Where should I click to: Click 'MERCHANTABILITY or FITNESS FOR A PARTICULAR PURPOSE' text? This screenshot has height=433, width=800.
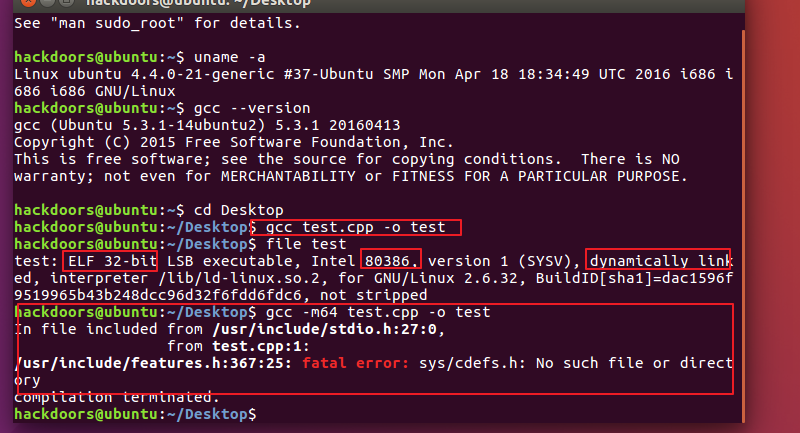(x=454, y=176)
